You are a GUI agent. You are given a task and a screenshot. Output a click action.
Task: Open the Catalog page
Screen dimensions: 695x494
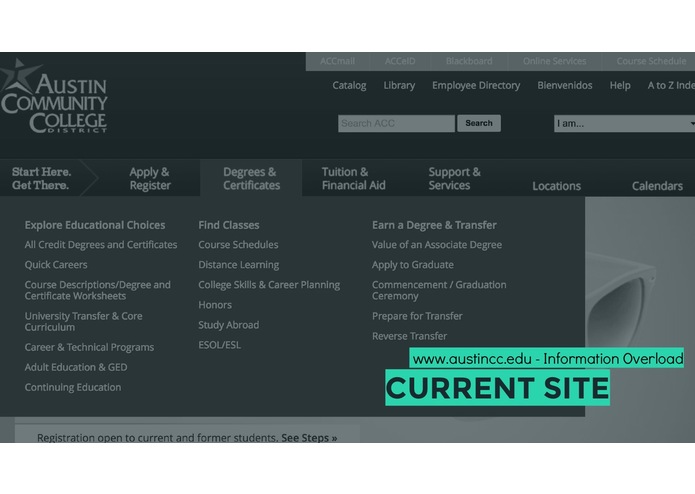(349, 86)
